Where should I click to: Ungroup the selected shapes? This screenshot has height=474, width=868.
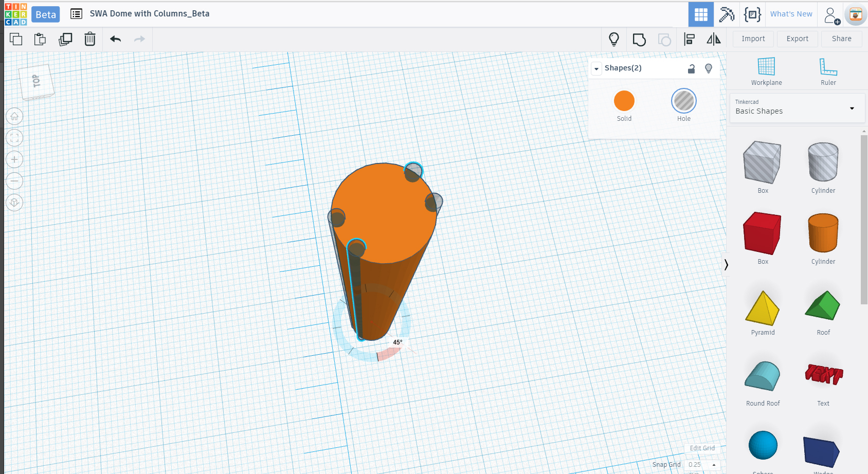(x=664, y=40)
